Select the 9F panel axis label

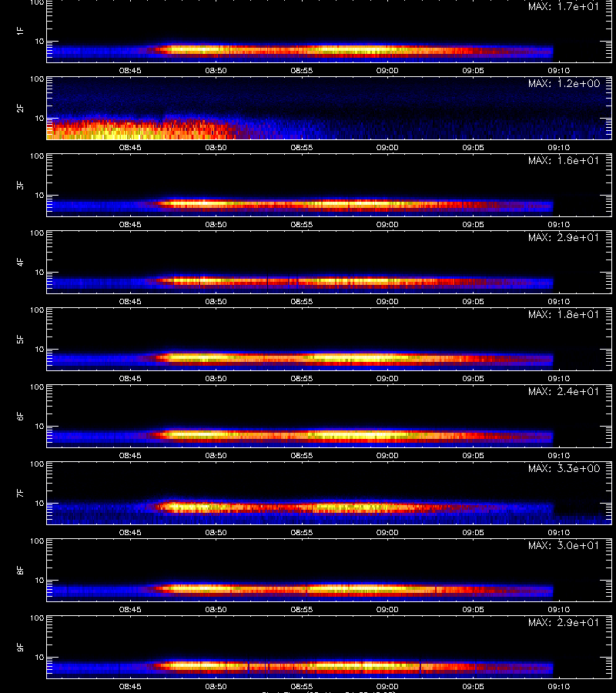click(x=20, y=647)
